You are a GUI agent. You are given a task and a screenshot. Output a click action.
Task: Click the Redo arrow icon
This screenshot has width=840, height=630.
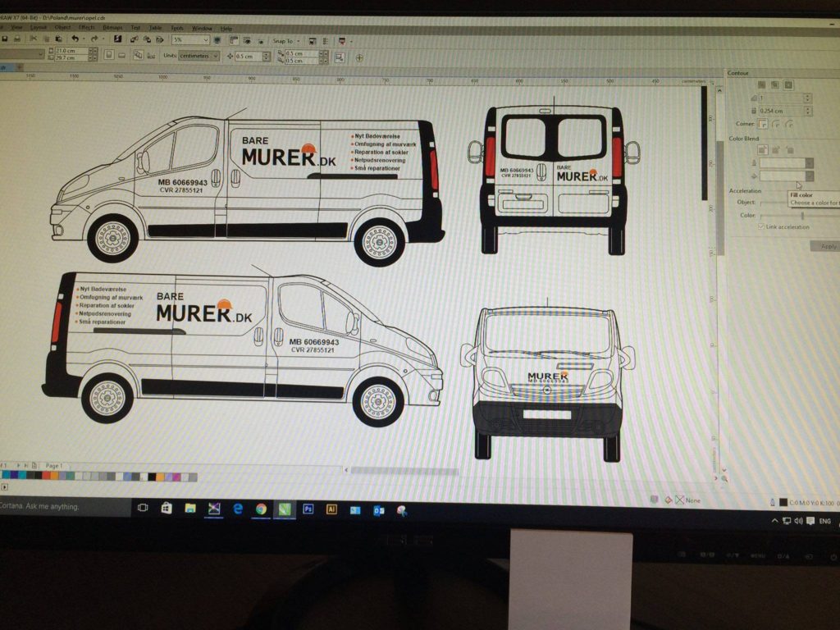pos(94,39)
